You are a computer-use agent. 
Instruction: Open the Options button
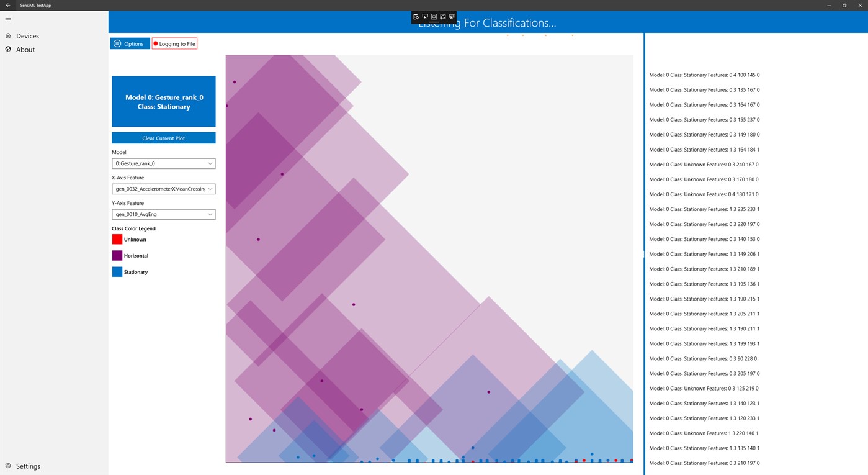pos(130,43)
